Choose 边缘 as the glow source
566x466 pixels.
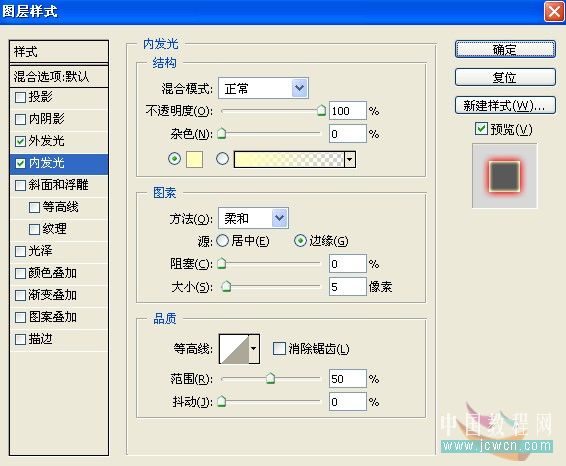pyautogui.click(x=300, y=241)
